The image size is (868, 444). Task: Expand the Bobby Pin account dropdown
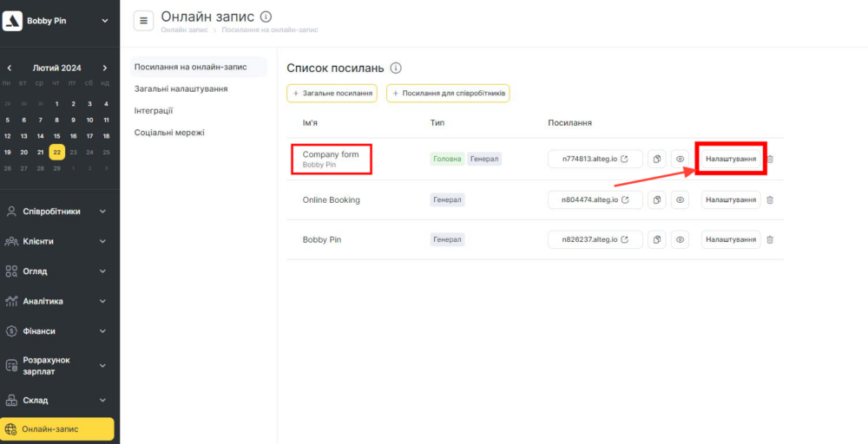[105, 20]
